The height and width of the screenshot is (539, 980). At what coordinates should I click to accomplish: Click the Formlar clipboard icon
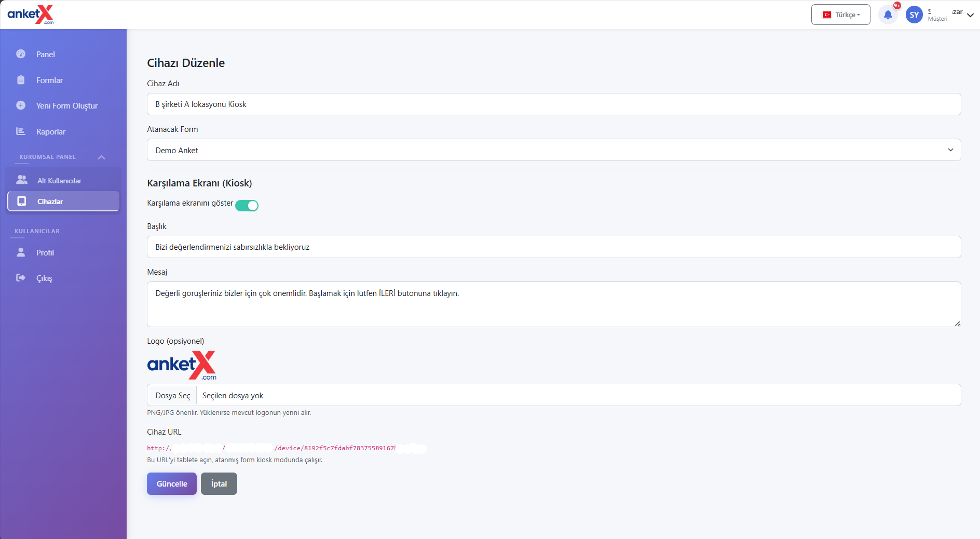(x=21, y=80)
